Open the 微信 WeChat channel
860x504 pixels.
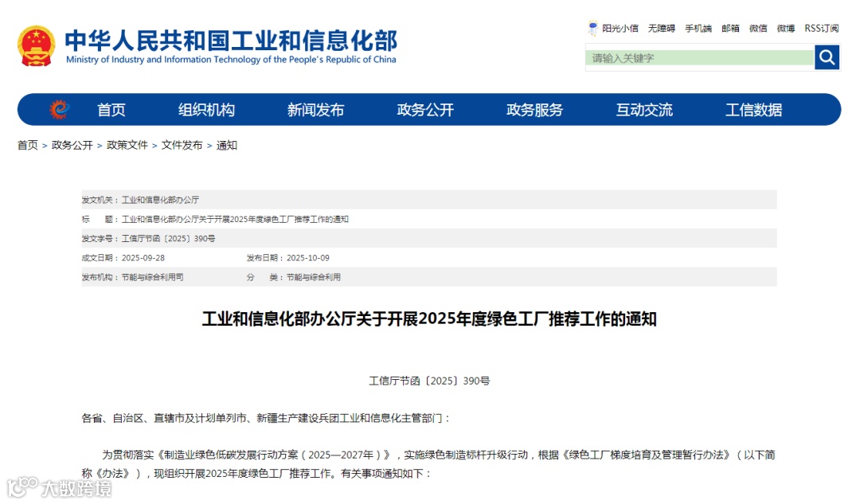(757, 28)
